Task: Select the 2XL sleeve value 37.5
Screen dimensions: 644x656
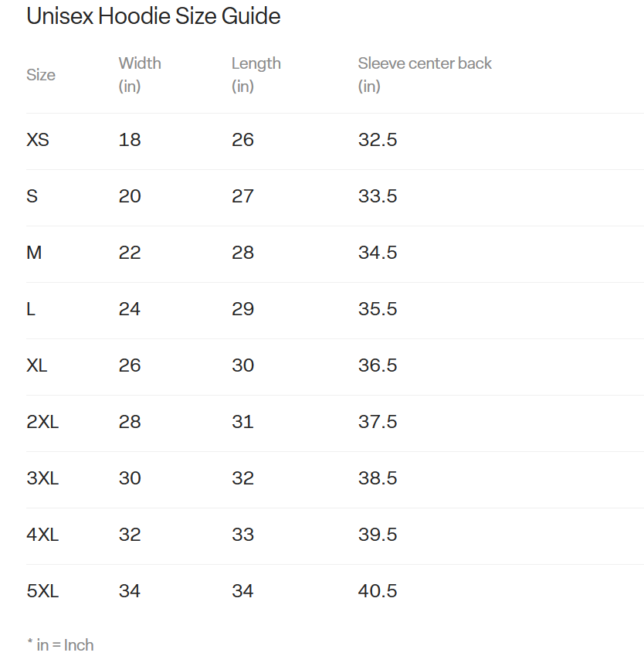Action: (378, 422)
